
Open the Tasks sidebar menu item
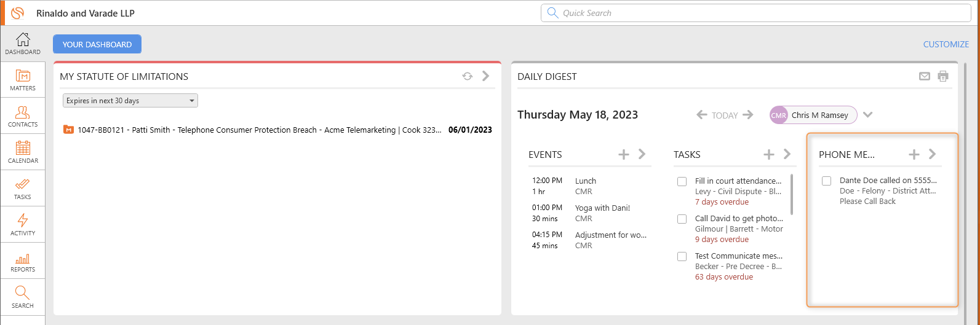(x=23, y=189)
